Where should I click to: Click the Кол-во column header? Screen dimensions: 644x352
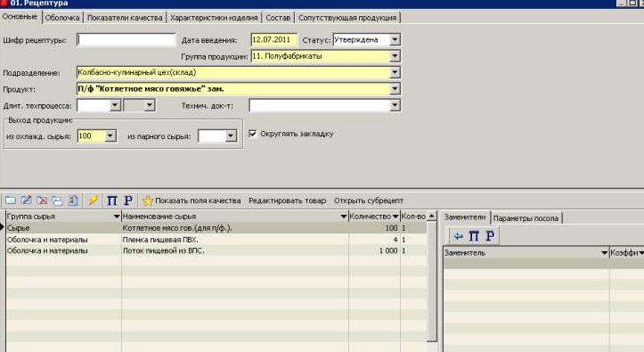click(413, 217)
